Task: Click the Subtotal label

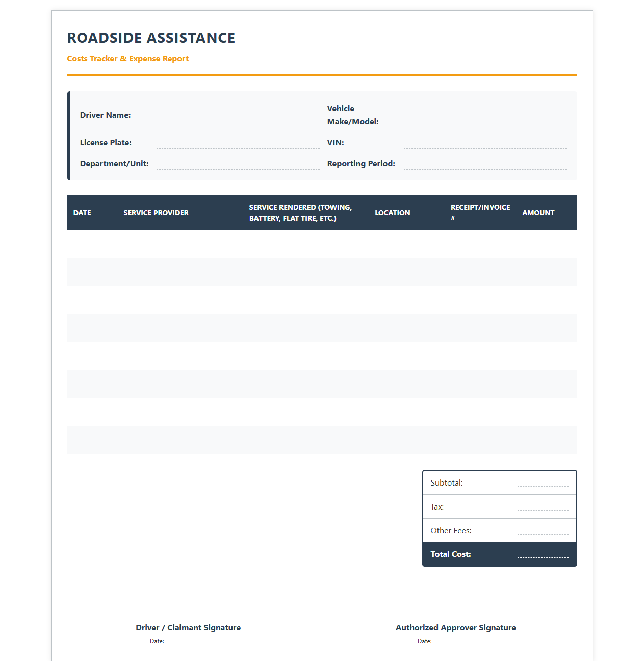Action: tap(447, 482)
